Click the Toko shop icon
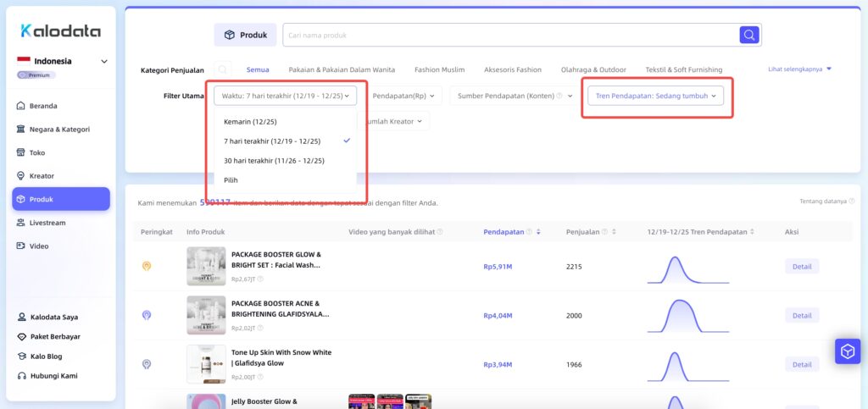The width and height of the screenshot is (868, 409). (20, 152)
